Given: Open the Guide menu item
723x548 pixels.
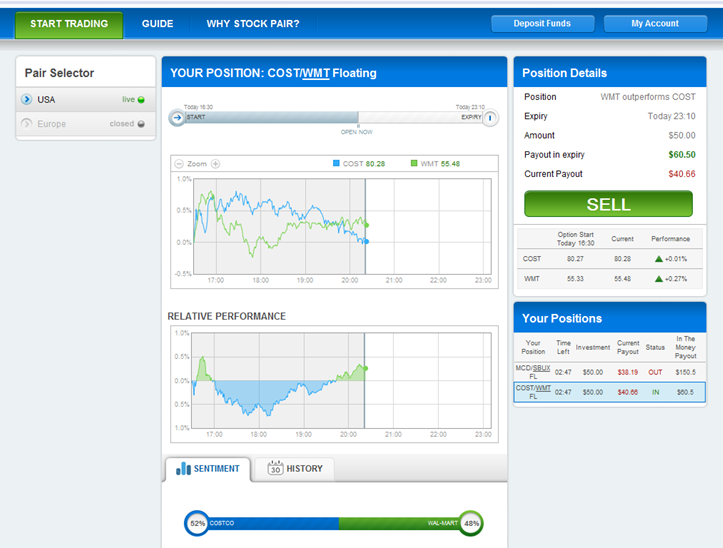Looking at the screenshot, I should point(158,24).
